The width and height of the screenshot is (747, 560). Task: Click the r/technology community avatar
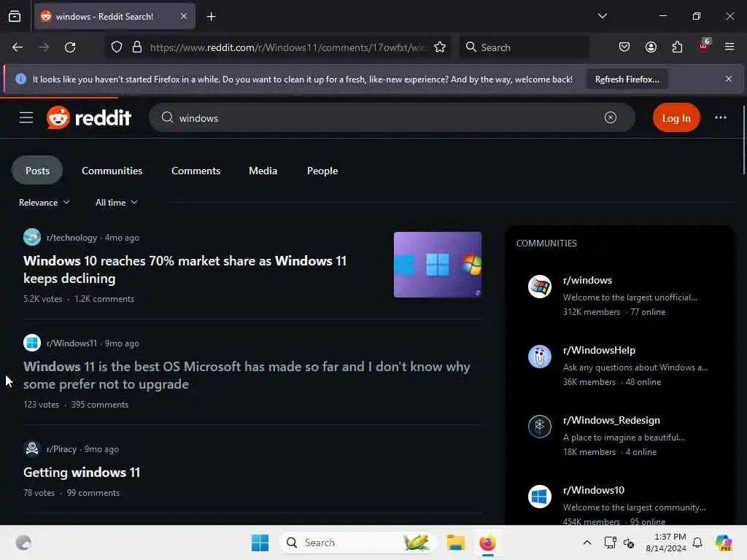(x=32, y=237)
